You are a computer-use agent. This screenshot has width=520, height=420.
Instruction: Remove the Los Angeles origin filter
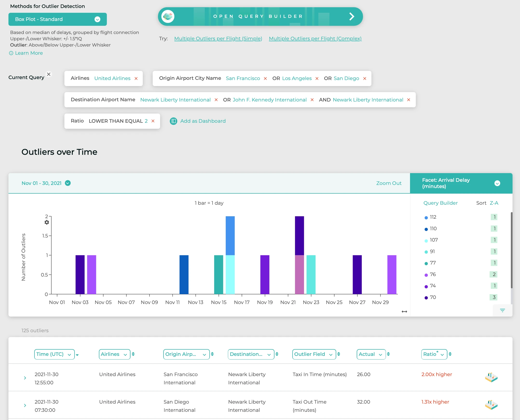point(317,79)
